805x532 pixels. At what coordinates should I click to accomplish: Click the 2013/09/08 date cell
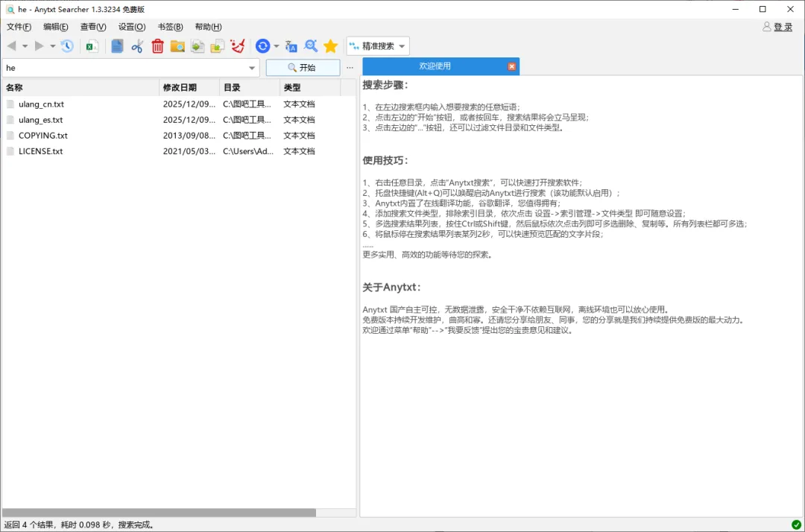189,136
